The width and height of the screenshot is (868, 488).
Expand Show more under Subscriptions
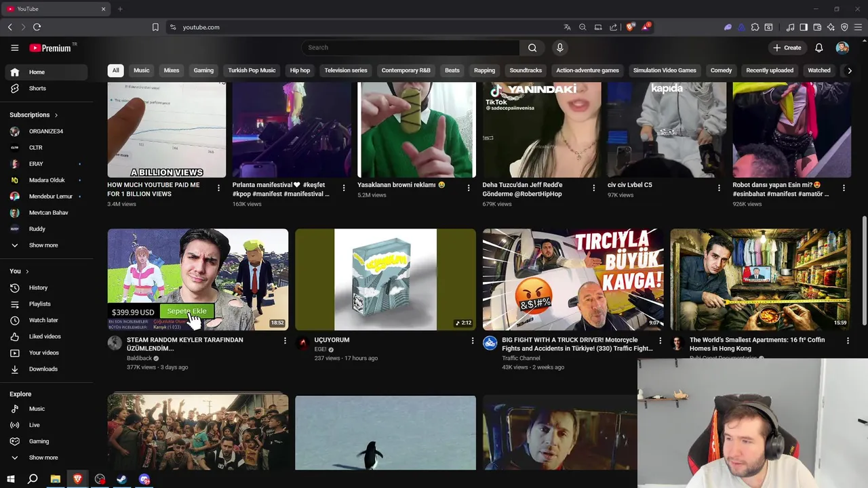[x=46, y=245]
